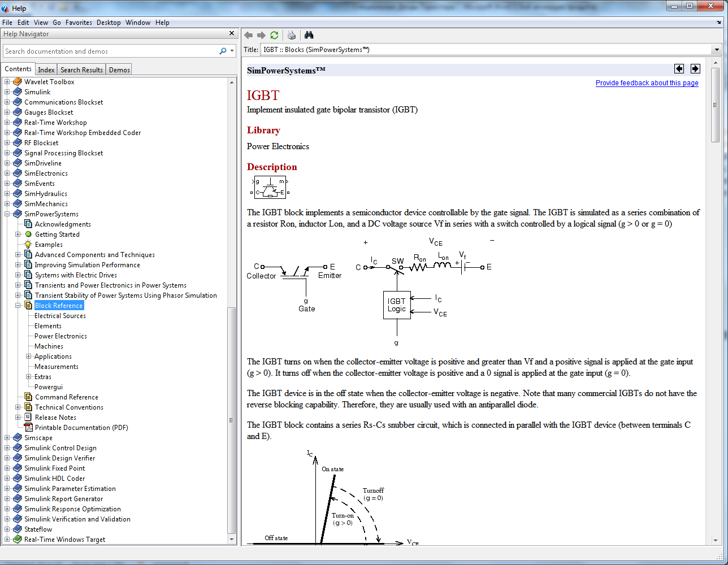
Task: Expand the Simulink Control Design node
Action: tap(7, 448)
